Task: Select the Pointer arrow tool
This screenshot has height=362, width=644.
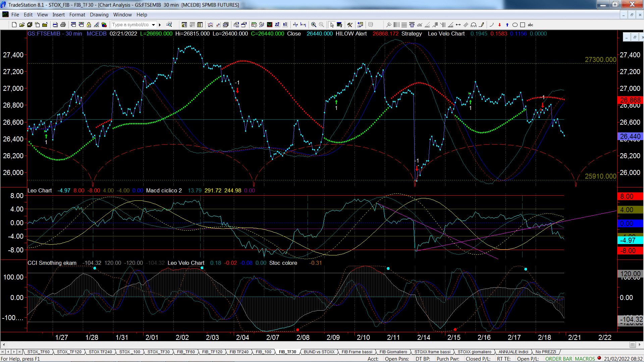Action: coord(332,25)
